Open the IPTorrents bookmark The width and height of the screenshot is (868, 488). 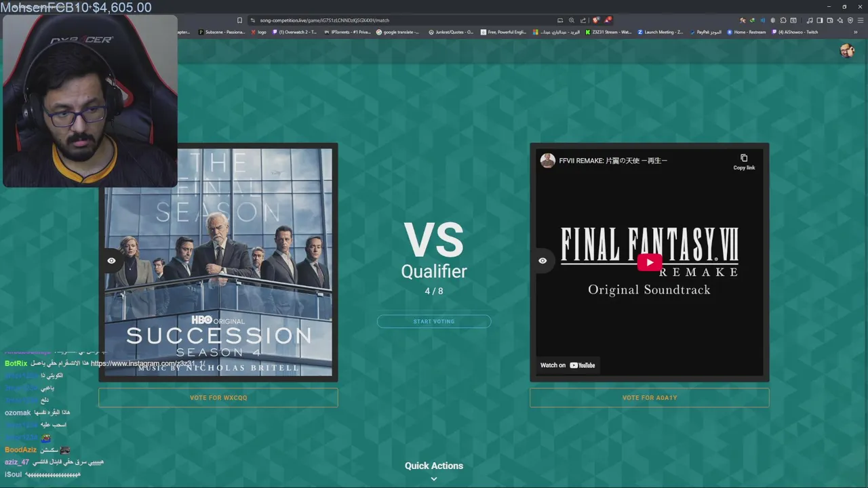click(347, 32)
